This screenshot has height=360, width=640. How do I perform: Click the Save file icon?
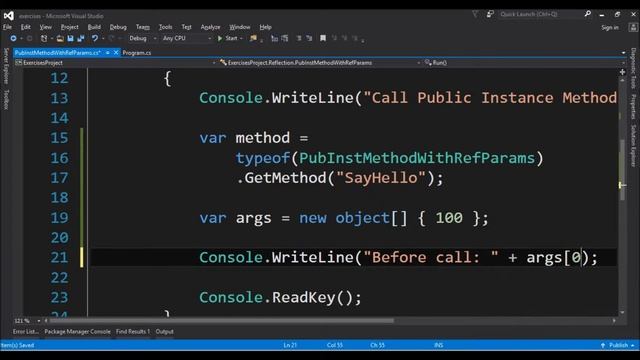click(70, 38)
